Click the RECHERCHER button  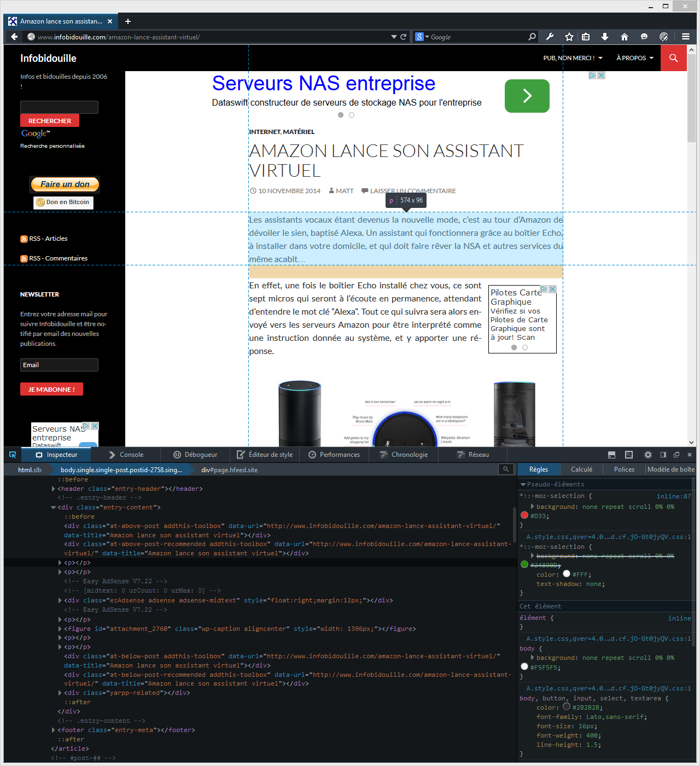(x=50, y=120)
